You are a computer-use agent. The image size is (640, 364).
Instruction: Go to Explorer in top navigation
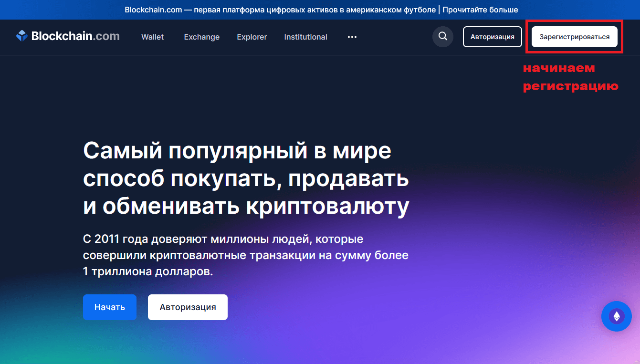click(x=252, y=37)
